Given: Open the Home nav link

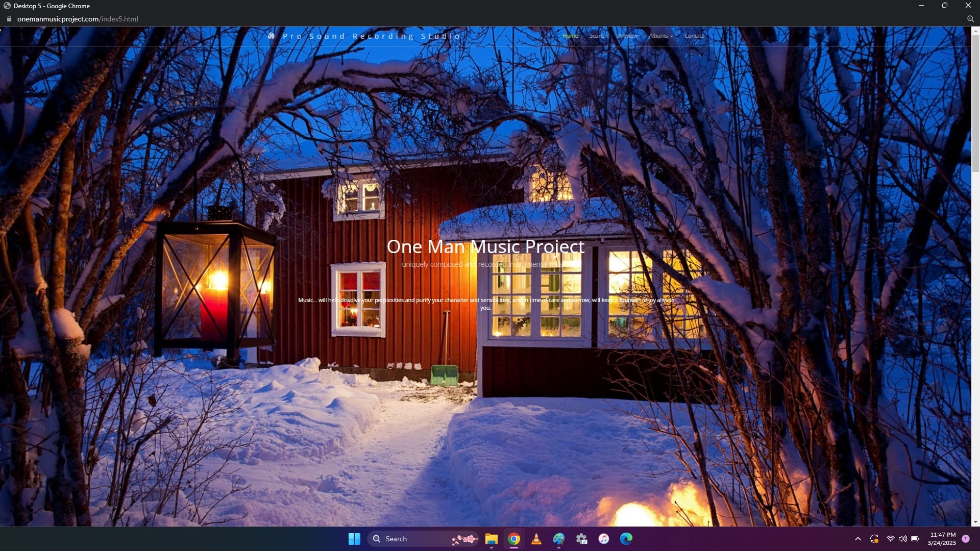Looking at the screenshot, I should click(570, 36).
